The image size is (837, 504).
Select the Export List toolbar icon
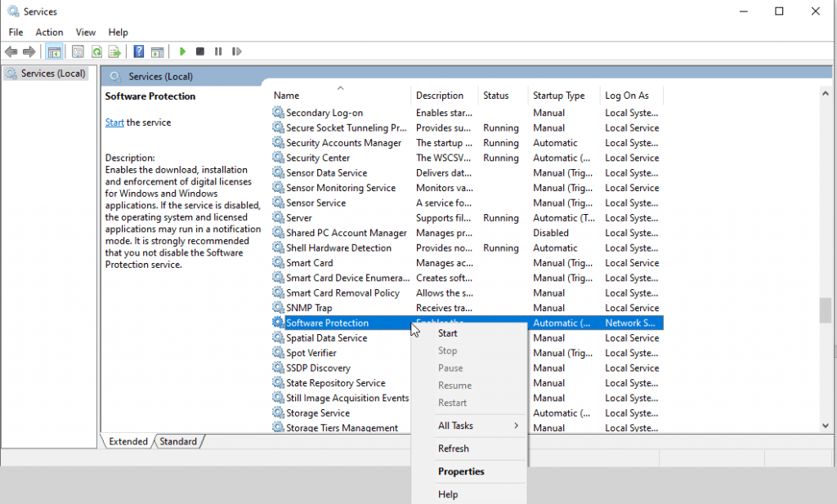115,51
